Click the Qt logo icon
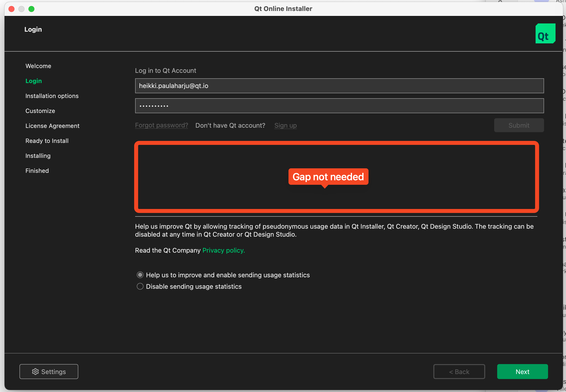The width and height of the screenshot is (566, 392). pyautogui.click(x=545, y=33)
